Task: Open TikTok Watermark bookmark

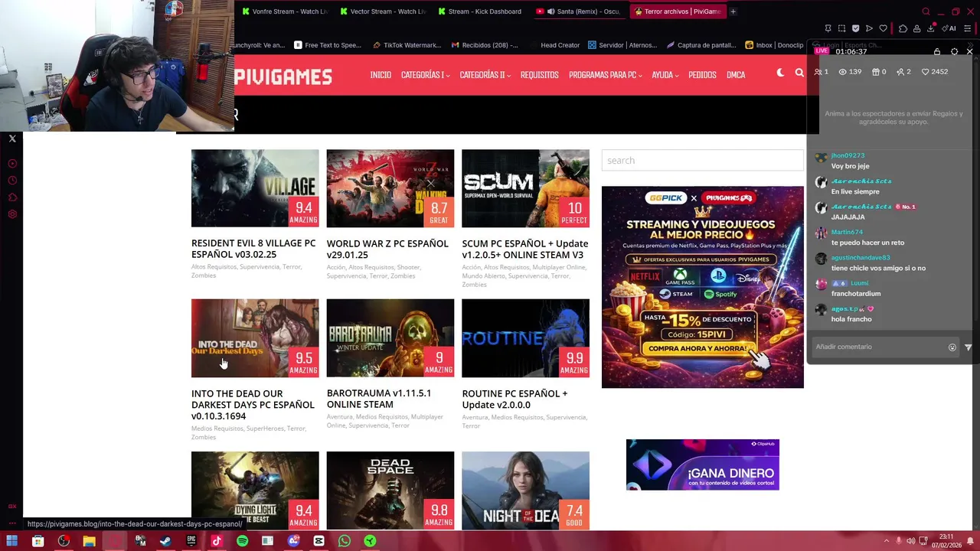Action: pos(406,45)
